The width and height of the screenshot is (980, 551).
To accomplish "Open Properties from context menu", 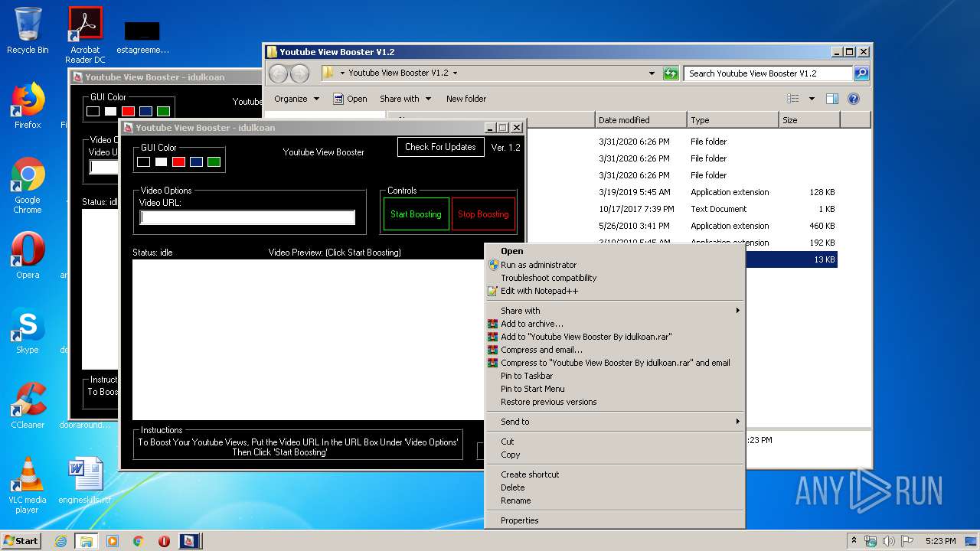I will point(616,520).
